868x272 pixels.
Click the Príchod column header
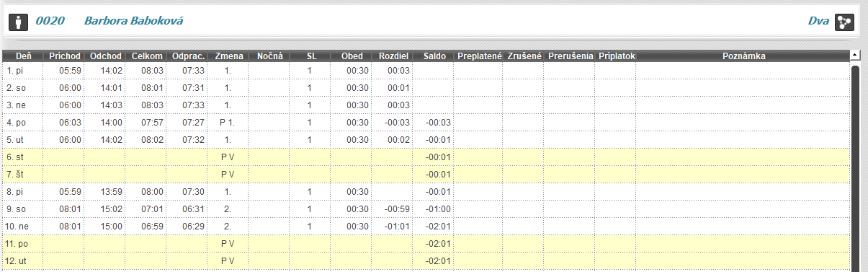coord(64,56)
